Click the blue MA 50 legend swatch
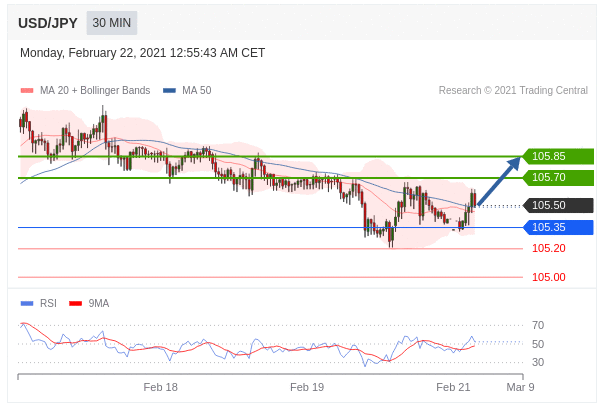The height and width of the screenshot is (404, 599). click(169, 90)
